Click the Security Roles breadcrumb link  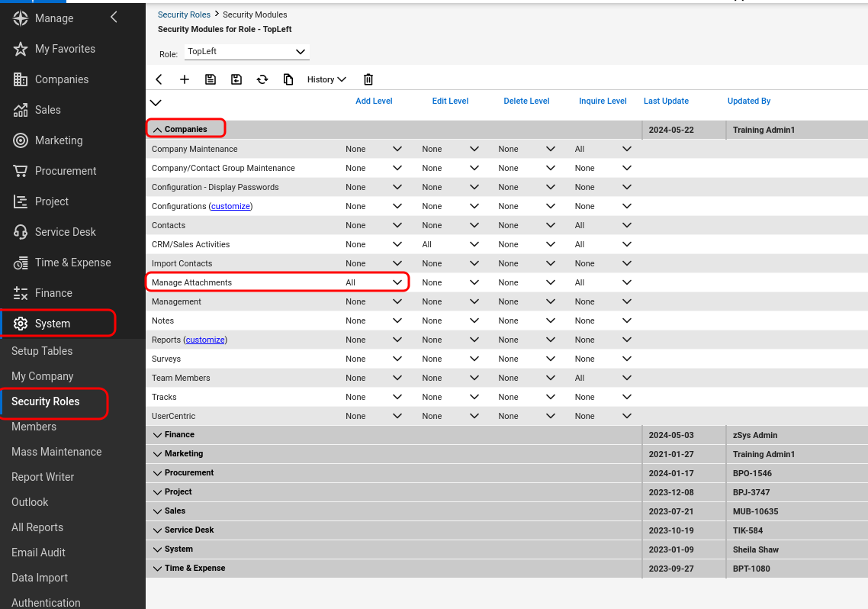pyautogui.click(x=184, y=14)
